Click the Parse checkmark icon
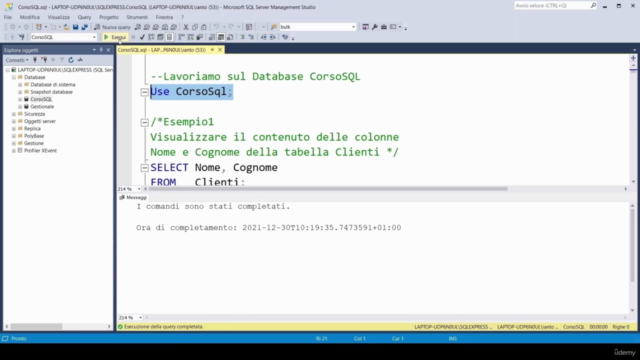The height and width of the screenshot is (360, 640). 142,37
